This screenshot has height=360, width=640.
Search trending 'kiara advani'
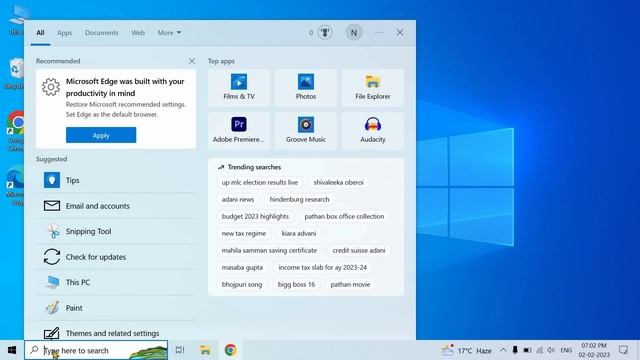299,233
